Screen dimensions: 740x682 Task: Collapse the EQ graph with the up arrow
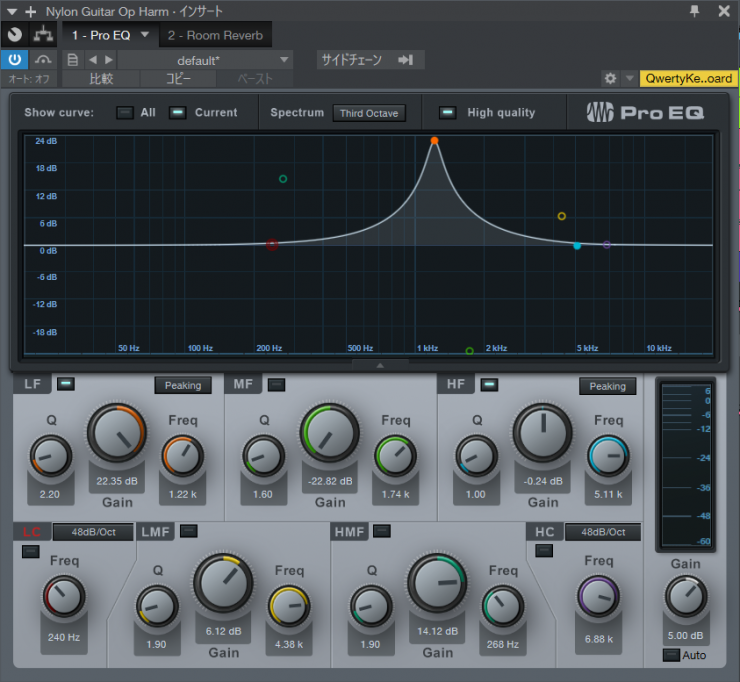coord(380,365)
